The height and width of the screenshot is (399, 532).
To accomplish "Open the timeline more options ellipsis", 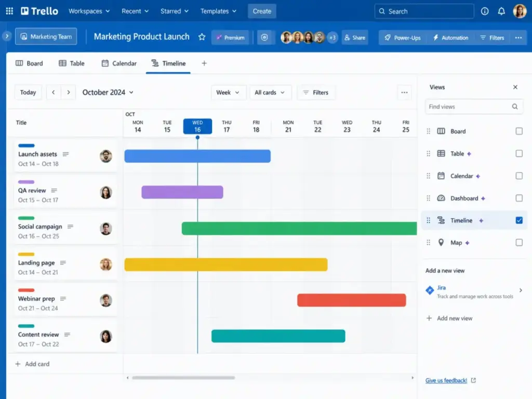I will click(x=404, y=92).
